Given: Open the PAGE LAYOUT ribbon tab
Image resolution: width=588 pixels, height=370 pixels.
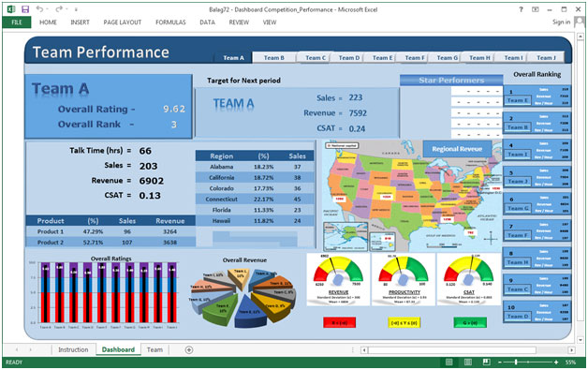Looking at the screenshot, I should (x=123, y=22).
